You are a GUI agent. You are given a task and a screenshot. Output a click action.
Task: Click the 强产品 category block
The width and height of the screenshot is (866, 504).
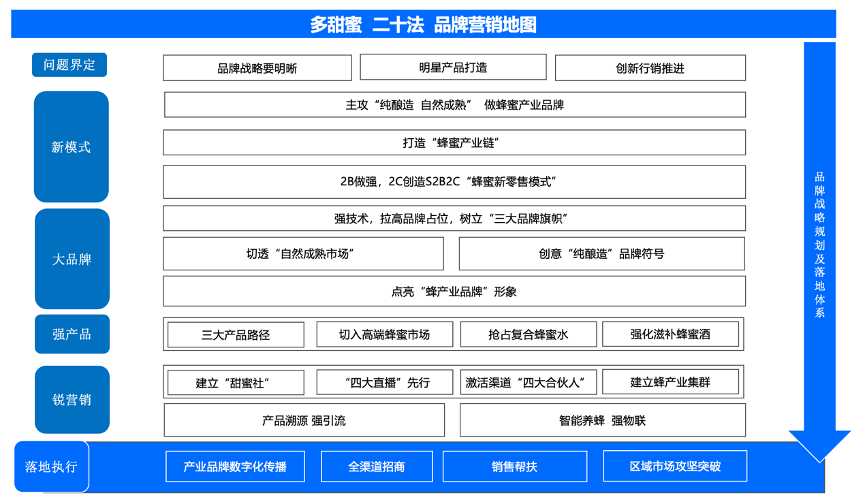click(x=71, y=334)
